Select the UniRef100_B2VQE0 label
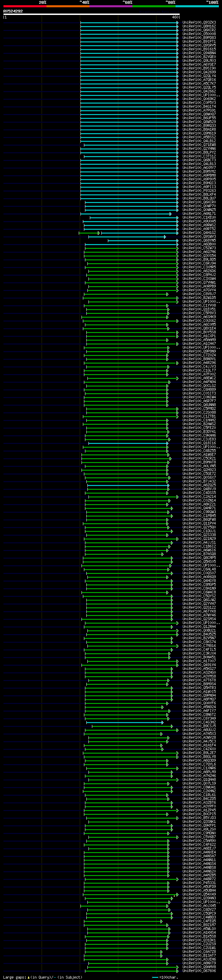The image size is (222, 980). [x=199, y=57]
